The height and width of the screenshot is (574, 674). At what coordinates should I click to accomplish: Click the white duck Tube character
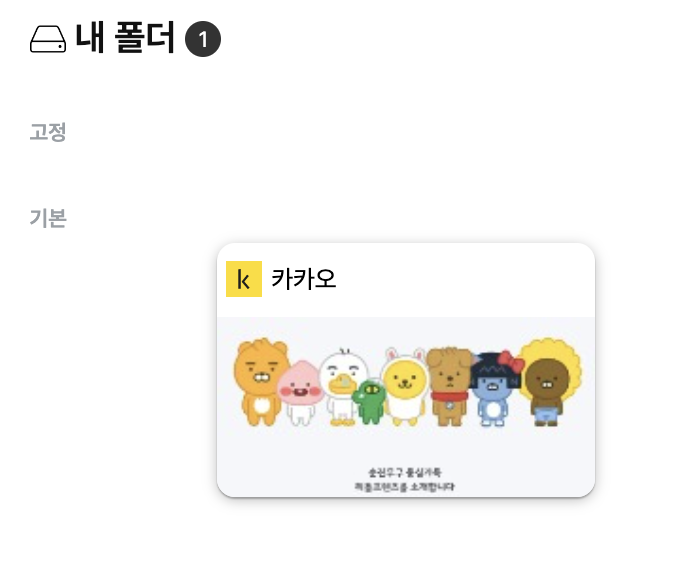pyautogui.click(x=343, y=387)
